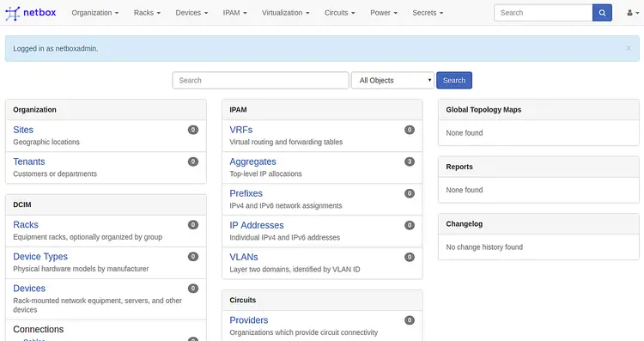
Task: Open the Circuits menu in navbar
Action: (x=340, y=13)
